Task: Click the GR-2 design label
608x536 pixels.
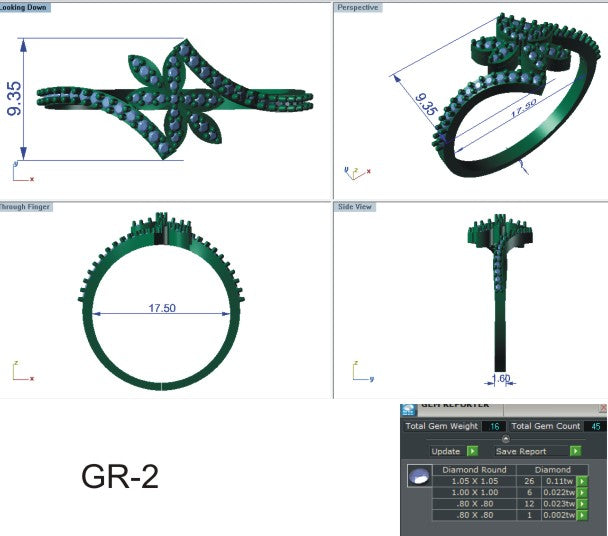Action: click(120, 477)
